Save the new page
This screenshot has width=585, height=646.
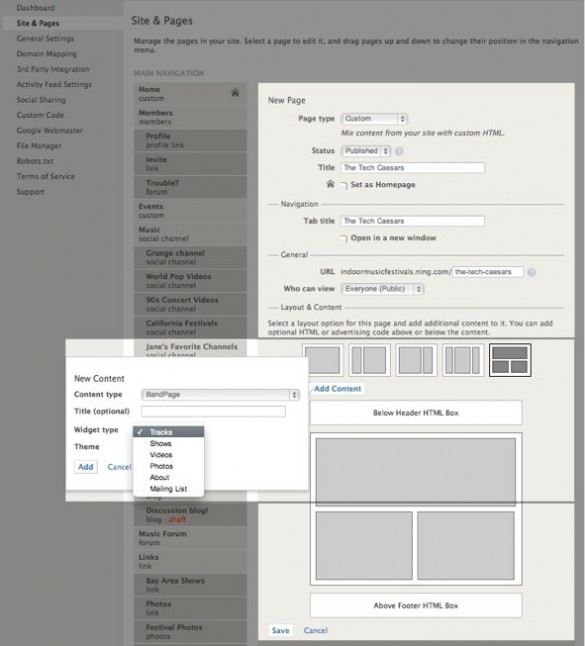(x=281, y=630)
